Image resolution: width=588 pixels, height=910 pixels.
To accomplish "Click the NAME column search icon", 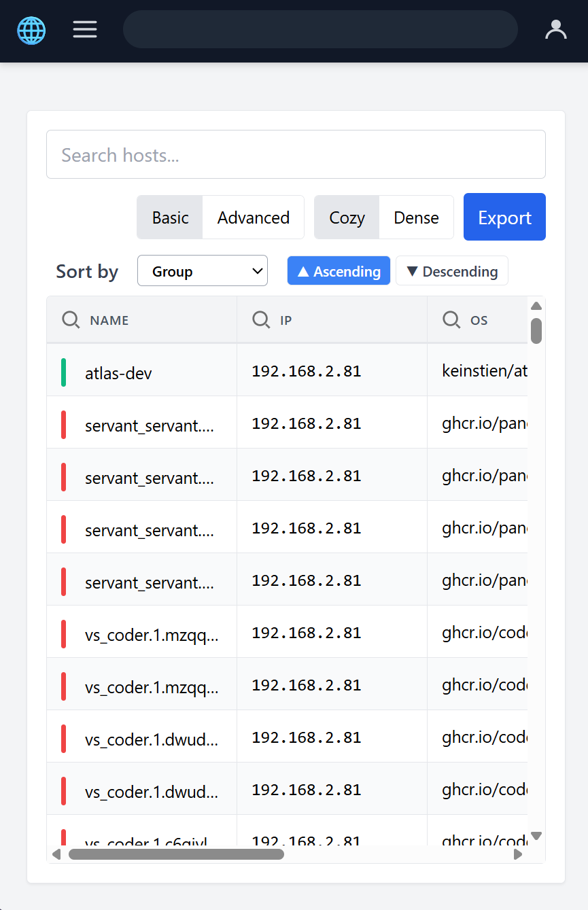I will [x=71, y=319].
